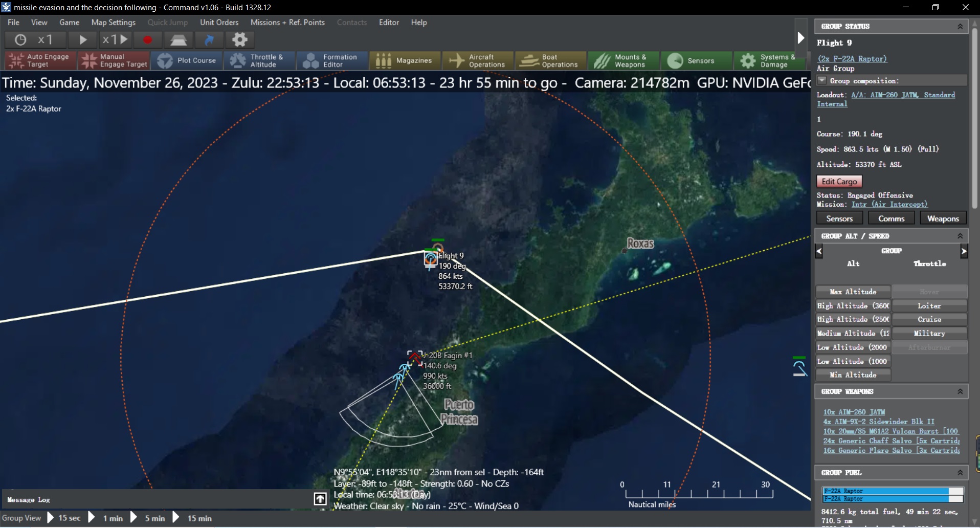The height and width of the screenshot is (528, 980).
Task: Open Systems & Damage
Action: tap(769, 60)
